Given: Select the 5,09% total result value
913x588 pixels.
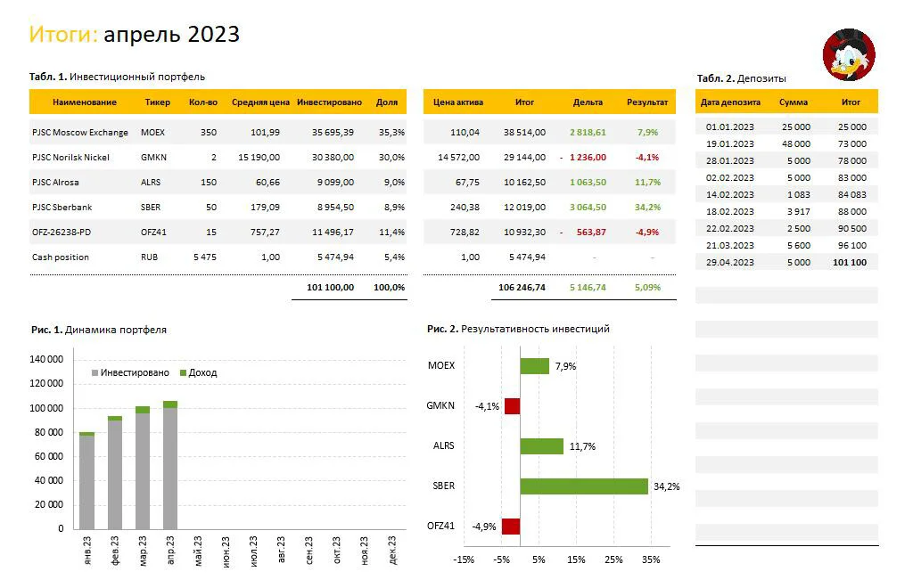Looking at the screenshot, I should [647, 287].
